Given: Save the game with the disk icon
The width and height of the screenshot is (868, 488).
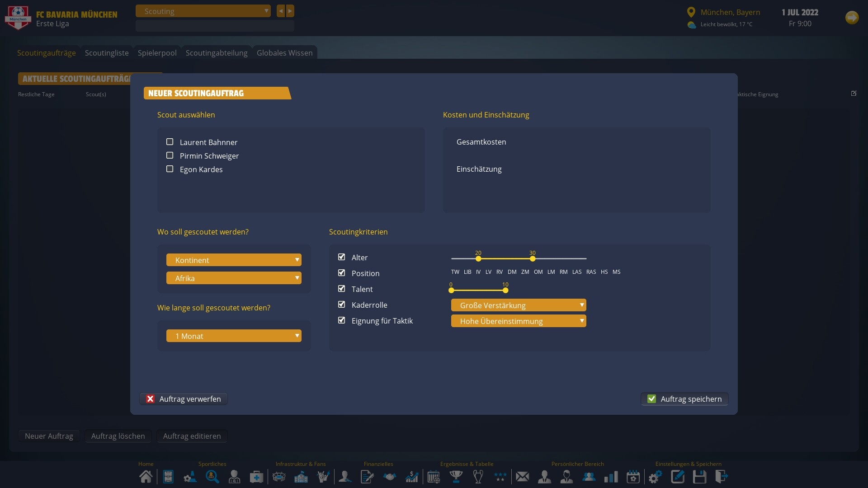Looking at the screenshot, I should point(700,477).
